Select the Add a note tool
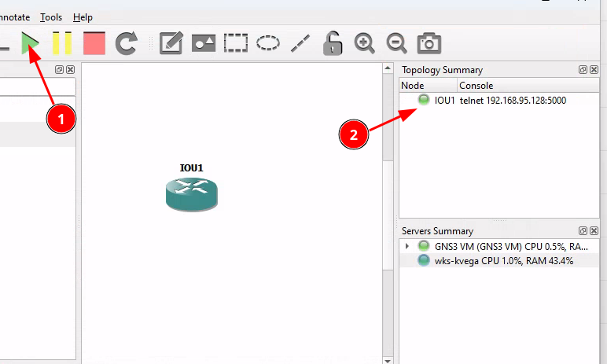 click(171, 42)
